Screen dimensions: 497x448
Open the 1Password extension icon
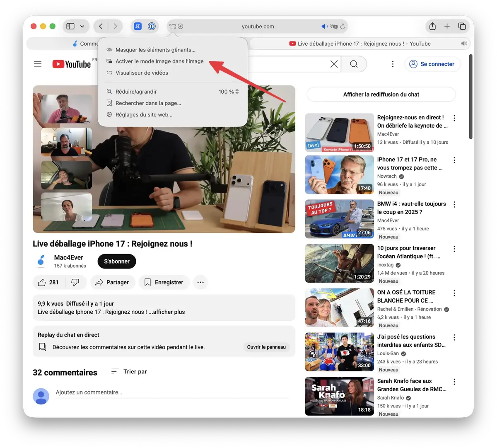152,26
